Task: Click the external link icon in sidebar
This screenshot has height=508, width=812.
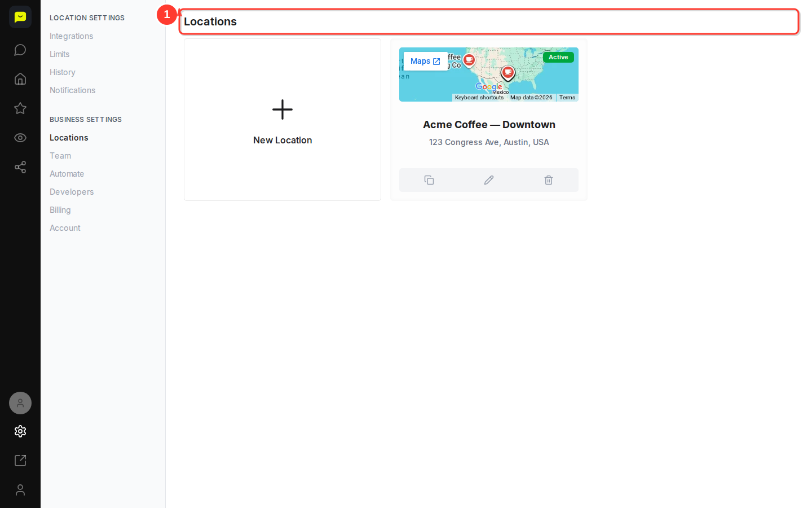Action: click(x=20, y=461)
